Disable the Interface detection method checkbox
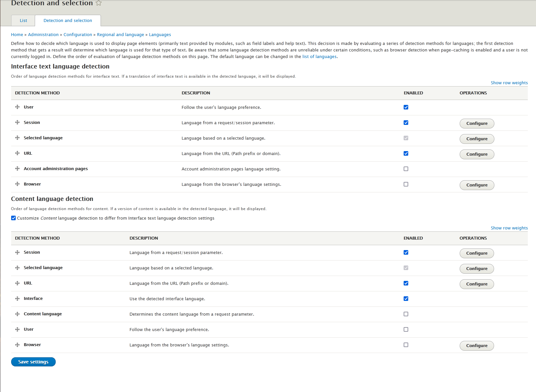 pyautogui.click(x=406, y=299)
